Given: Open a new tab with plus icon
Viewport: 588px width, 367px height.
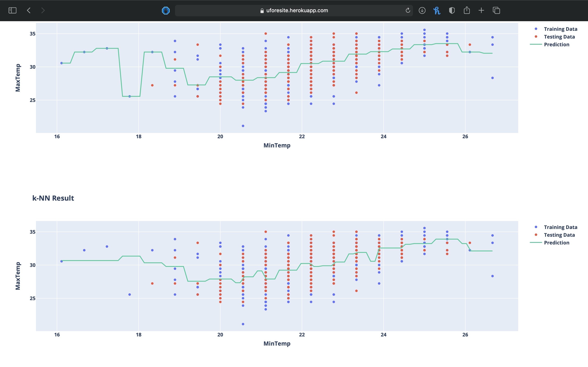Looking at the screenshot, I should (x=481, y=10).
